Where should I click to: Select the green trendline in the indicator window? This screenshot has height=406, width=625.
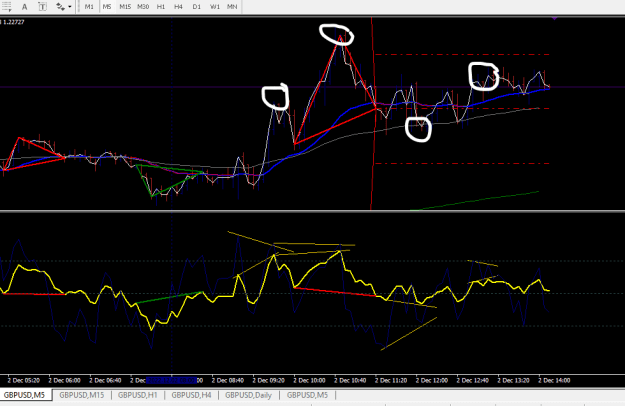pos(169,298)
